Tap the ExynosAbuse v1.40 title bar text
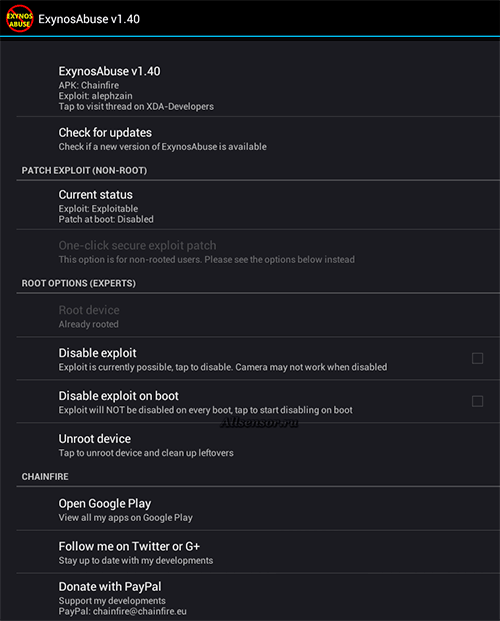500x621 pixels. (89, 19)
